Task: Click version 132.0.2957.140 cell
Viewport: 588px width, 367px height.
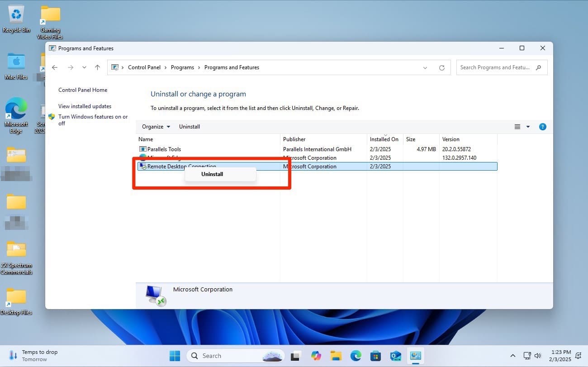Action: pos(459,158)
